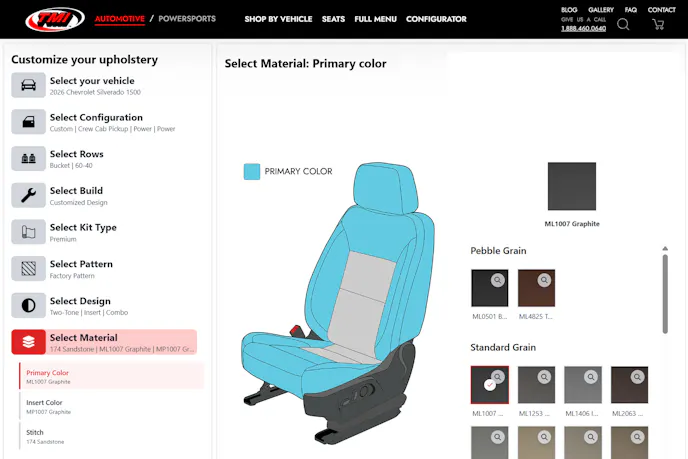Viewport: 688px width, 459px height.
Task: Click the car icon for Select your vehicle
Action: pos(29,85)
